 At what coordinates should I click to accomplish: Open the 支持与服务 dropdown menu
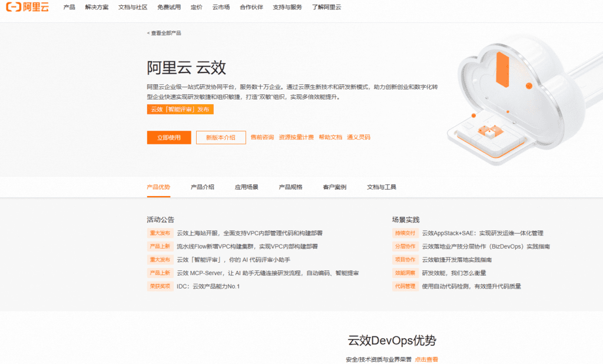[288, 8]
